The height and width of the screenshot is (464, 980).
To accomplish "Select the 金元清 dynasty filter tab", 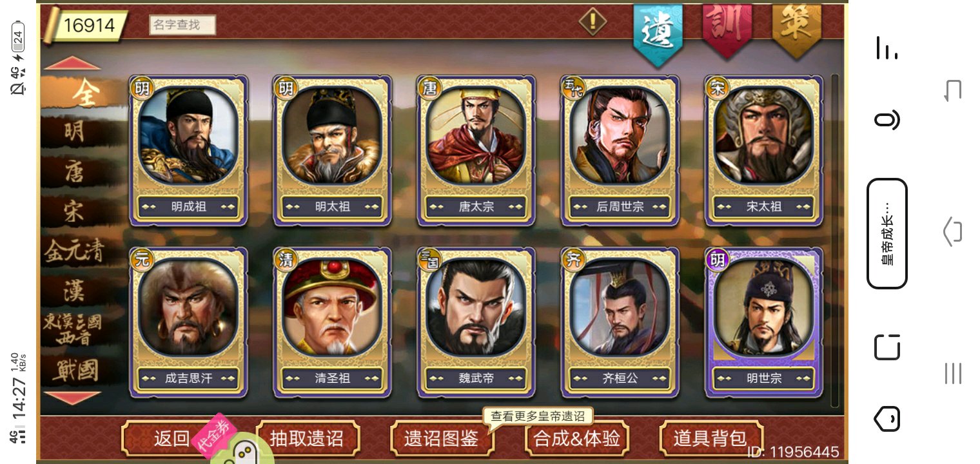I will [73, 252].
